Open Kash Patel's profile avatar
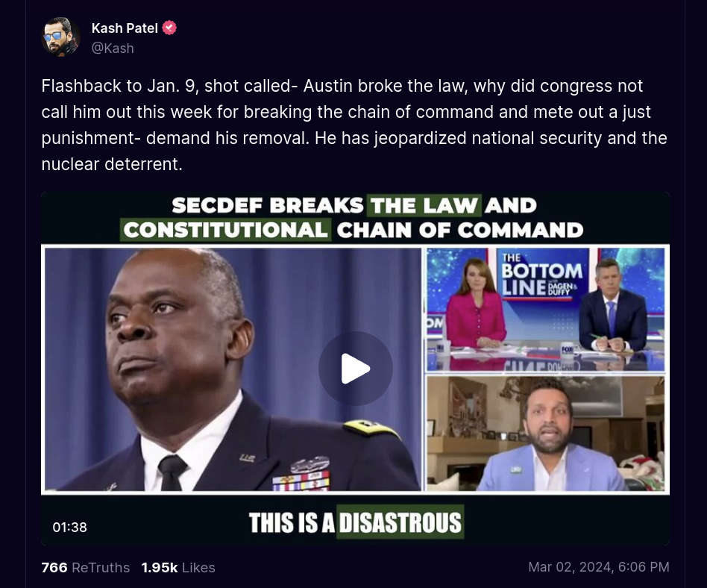The height and width of the screenshot is (588, 707). (61, 37)
